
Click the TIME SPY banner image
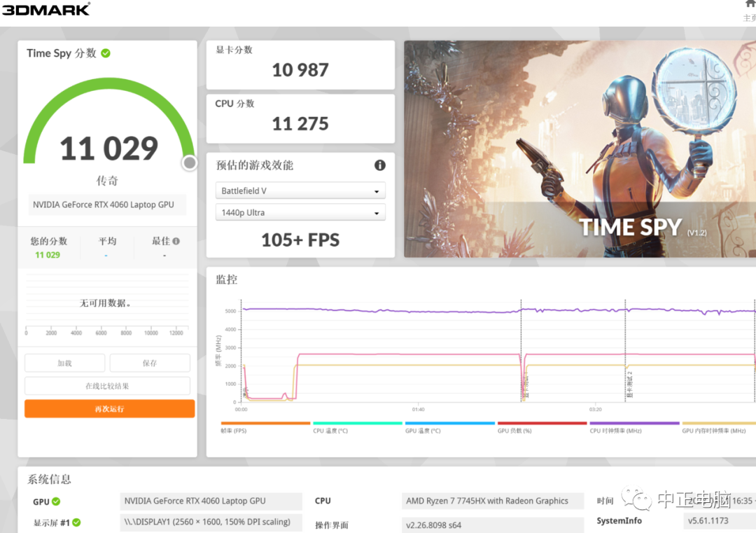pos(580,149)
